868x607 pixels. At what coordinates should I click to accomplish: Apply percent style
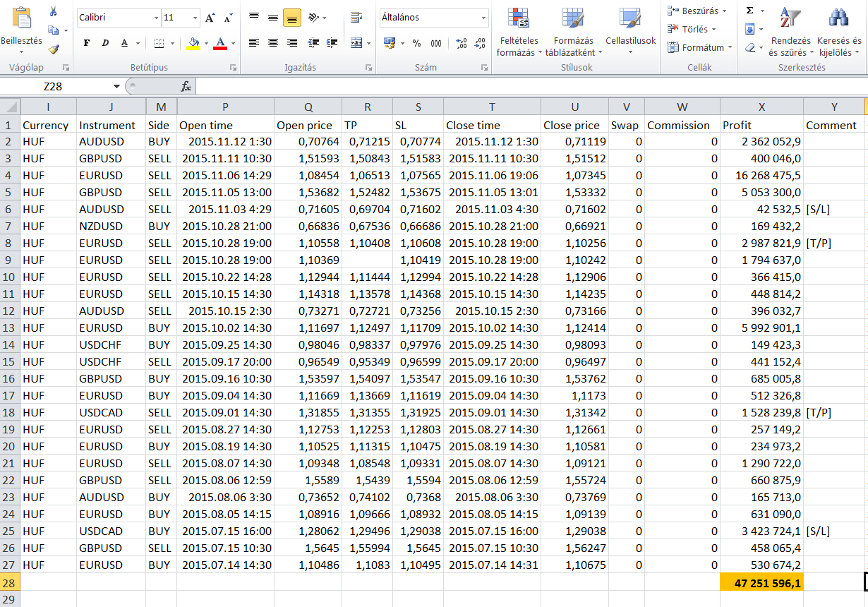[x=416, y=43]
